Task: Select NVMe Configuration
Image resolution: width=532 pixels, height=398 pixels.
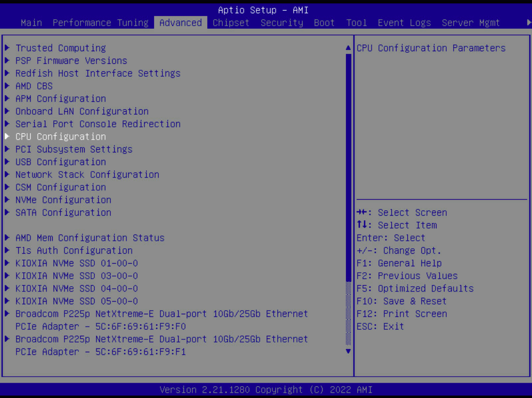Action: (x=63, y=200)
